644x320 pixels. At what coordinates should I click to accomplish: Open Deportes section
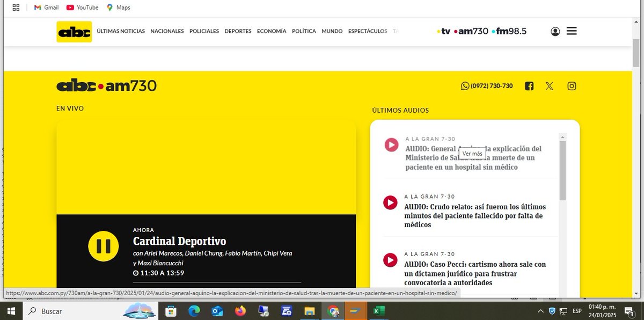point(238,31)
